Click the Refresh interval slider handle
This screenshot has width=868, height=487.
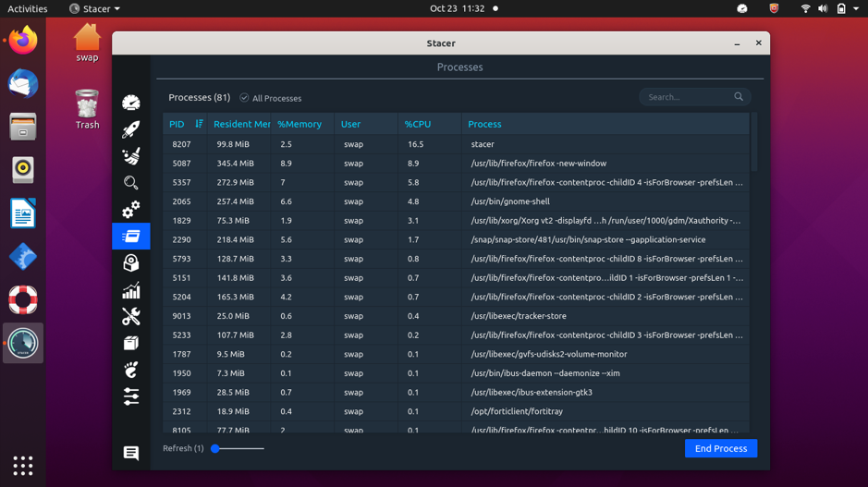point(215,448)
